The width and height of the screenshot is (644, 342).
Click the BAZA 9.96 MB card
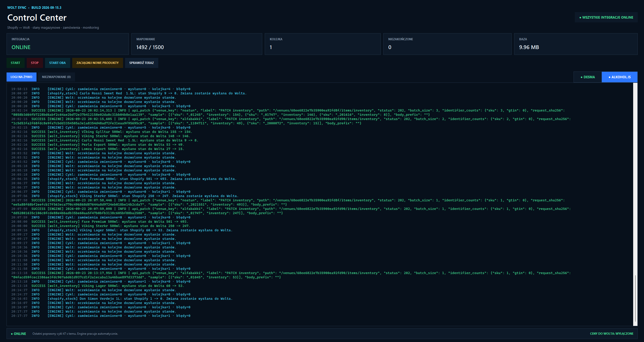576,44
